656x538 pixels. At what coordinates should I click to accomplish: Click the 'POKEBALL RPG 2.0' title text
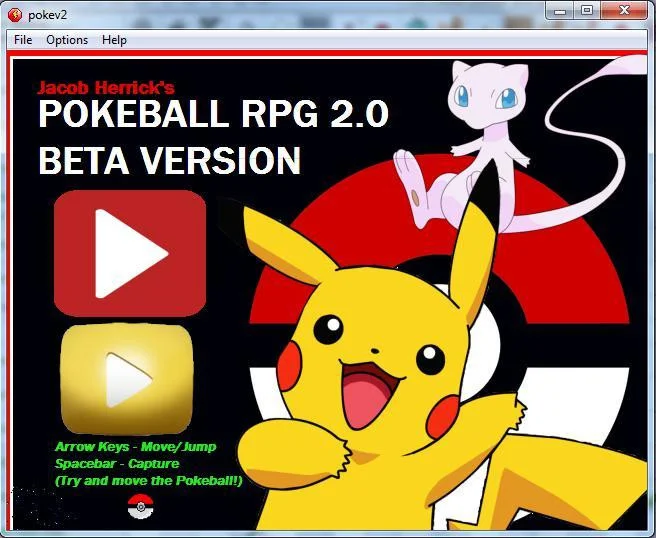(214, 114)
